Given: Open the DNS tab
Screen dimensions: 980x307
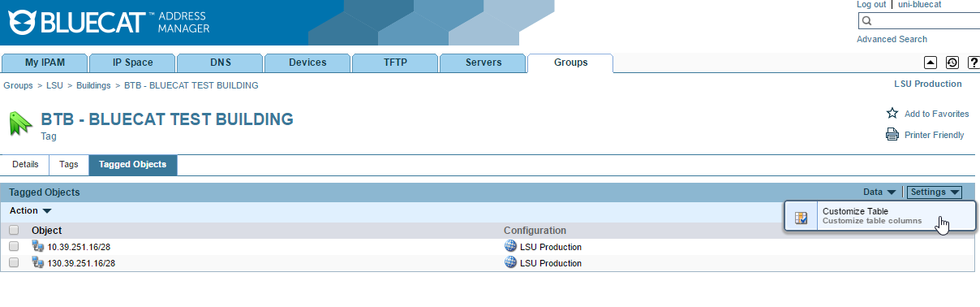Looking at the screenshot, I should [x=220, y=63].
